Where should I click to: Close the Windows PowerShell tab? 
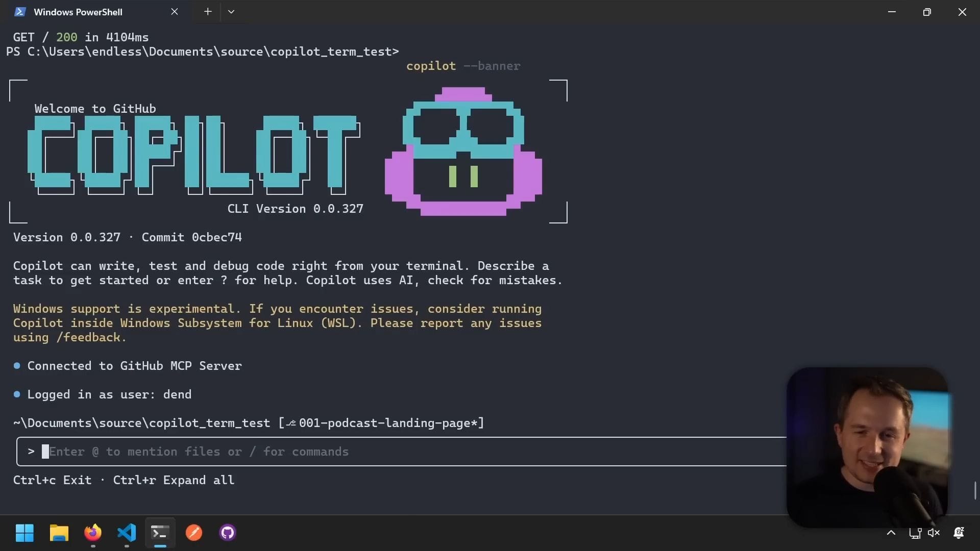(x=175, y=12)
